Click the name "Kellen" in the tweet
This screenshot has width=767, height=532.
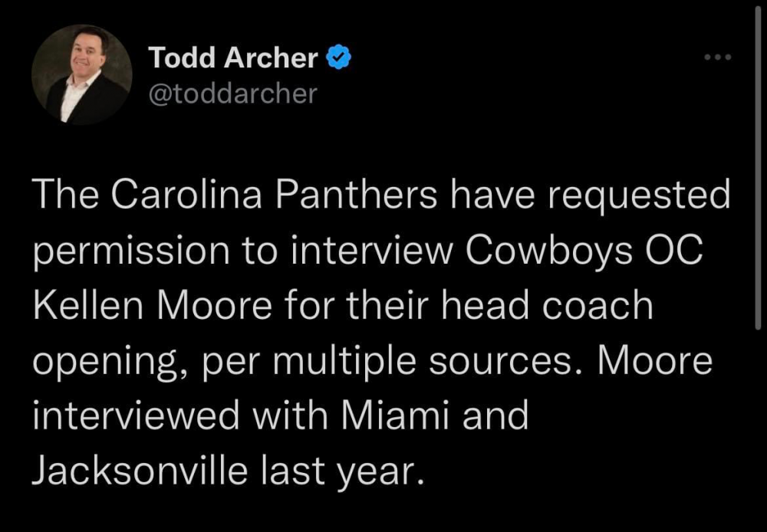click(94, 305)
